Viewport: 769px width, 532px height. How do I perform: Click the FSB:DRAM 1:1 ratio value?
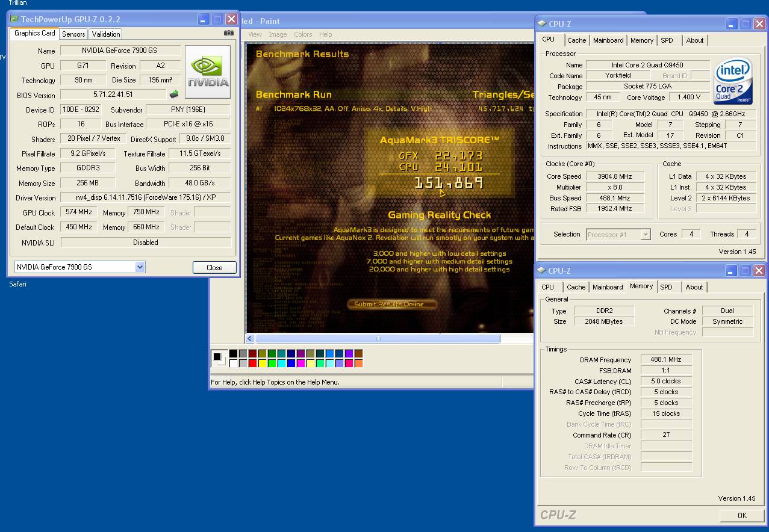coord(666,370)
